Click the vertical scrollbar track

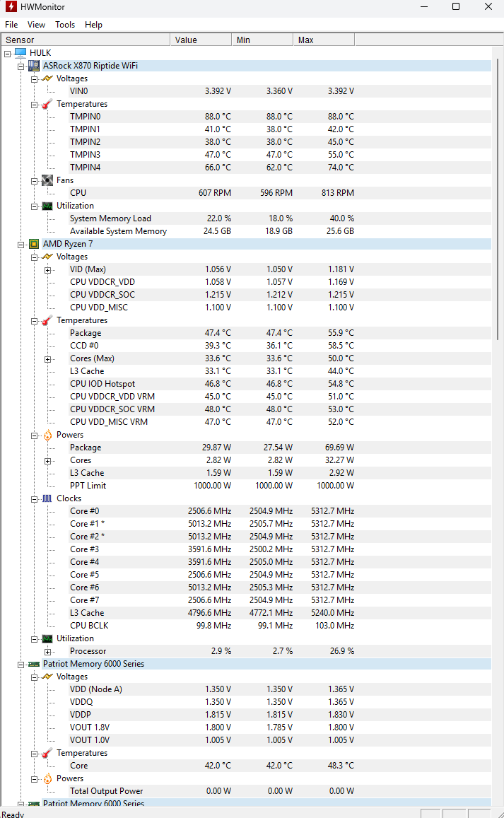tap(498, 566)
